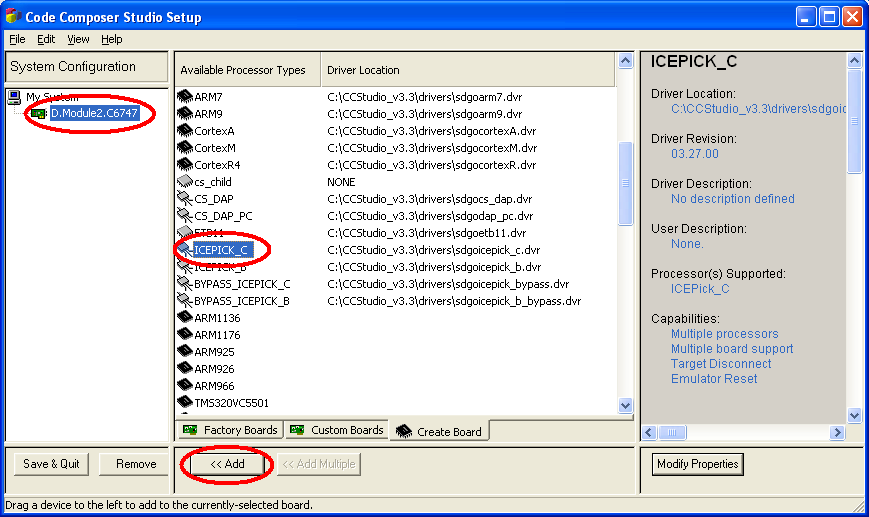Image resolution: width=869 pixels, height=517 pixels.
Task: Click the D.Module2.C6747 board icon
Action: 38,114
